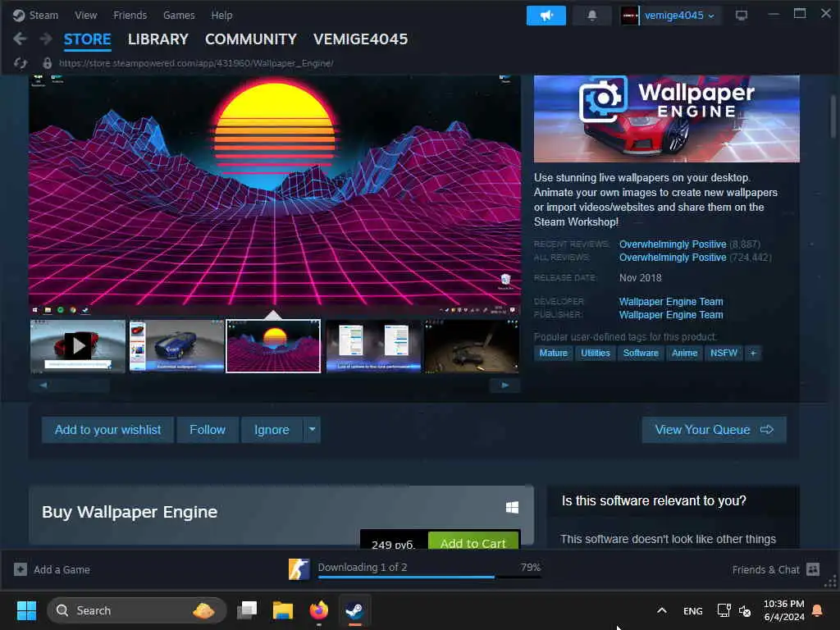The width and height of the screenshot is (840, 630).
Task: Click the muted volume tray icon
Action: (x=745, y=610)
